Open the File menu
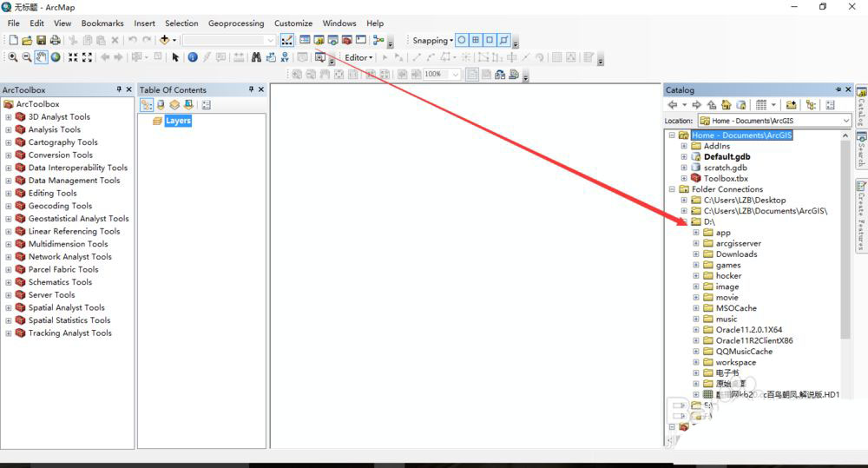 point(13,23)
